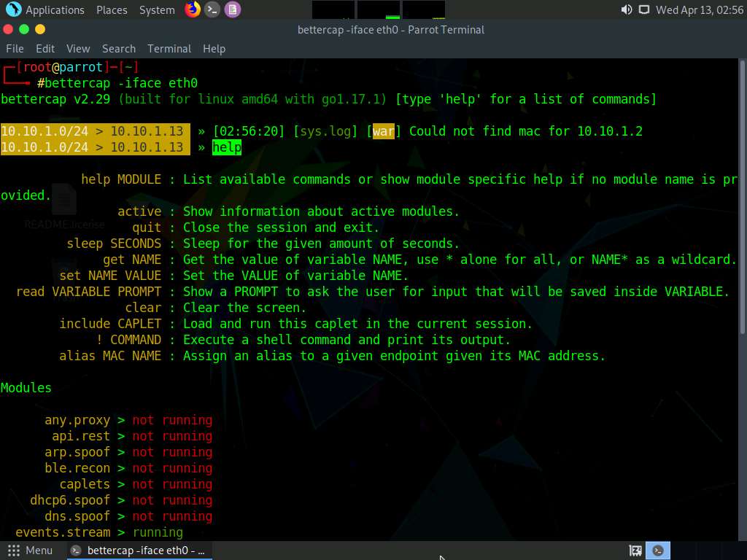This screenshot has height=560, width=747.
Task: Click the terminal's vertical scrollbar
Action: click(x=743, y=219)
